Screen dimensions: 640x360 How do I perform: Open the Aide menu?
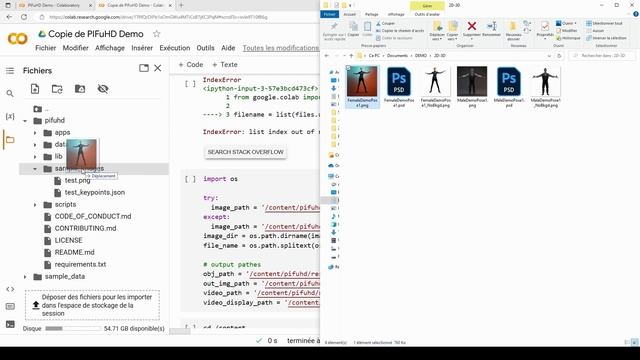point(228,48)
